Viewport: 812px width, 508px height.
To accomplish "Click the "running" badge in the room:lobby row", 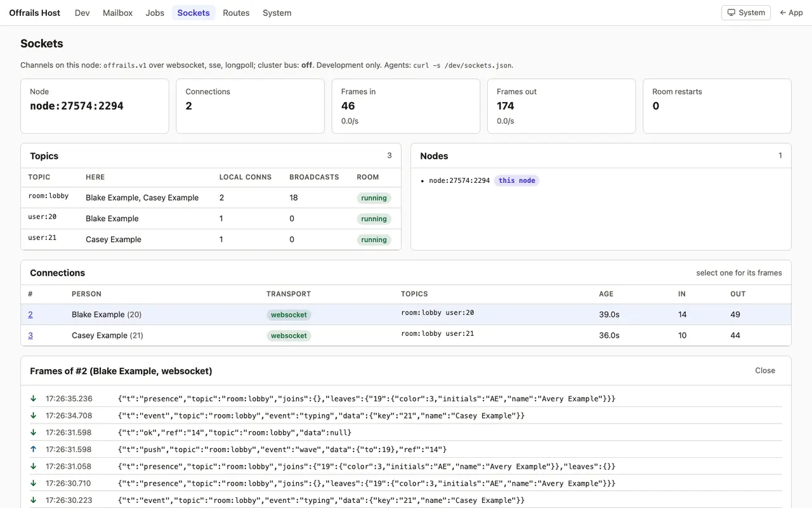I will [x=374, y=198].
